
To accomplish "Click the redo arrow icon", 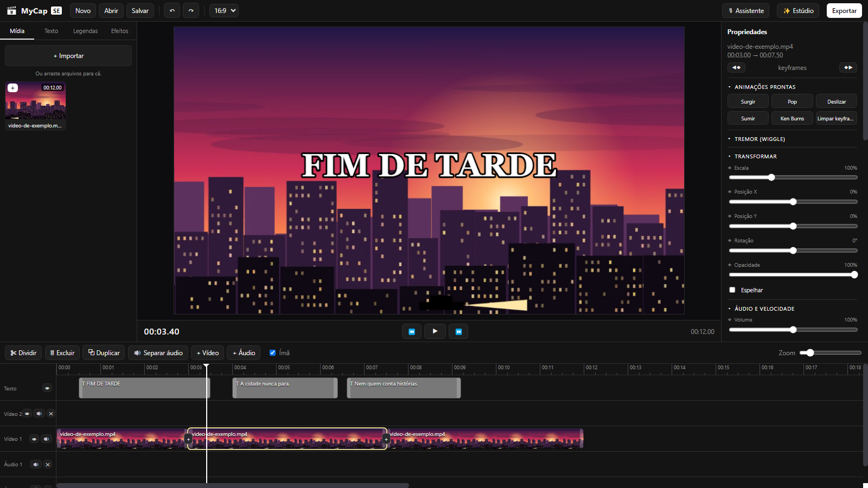I will click(x=191, y=11).
